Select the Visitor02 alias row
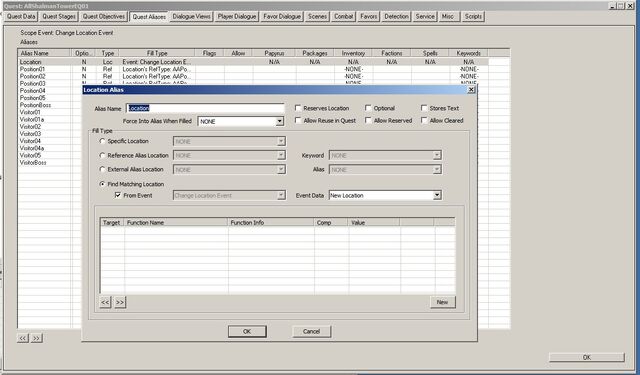 click(30, 126)
